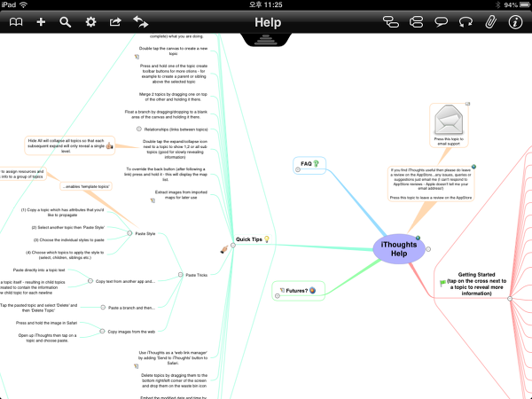
Task: Tap note icon under Extract images topic
Action: (153, 200)
